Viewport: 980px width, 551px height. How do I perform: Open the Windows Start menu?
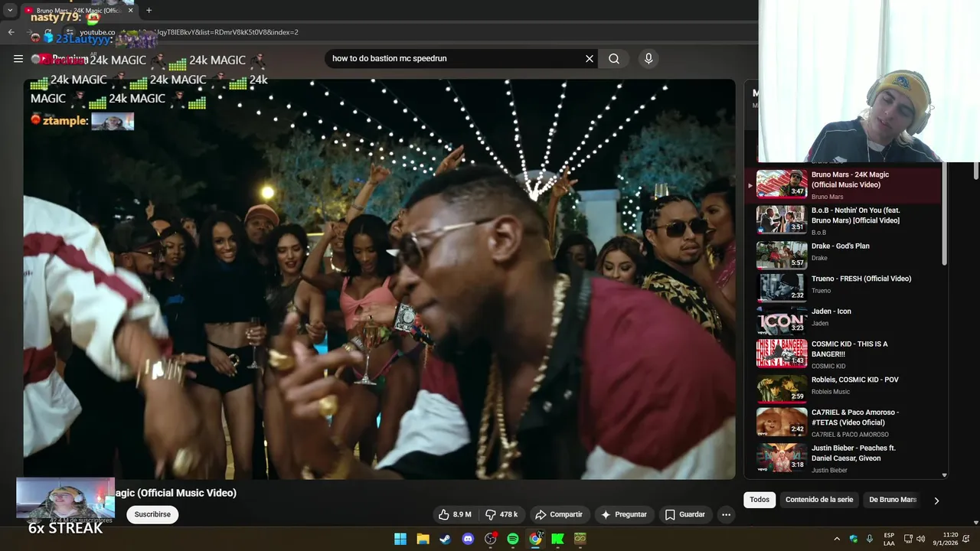pyautogui.click(x=400, y=539)
